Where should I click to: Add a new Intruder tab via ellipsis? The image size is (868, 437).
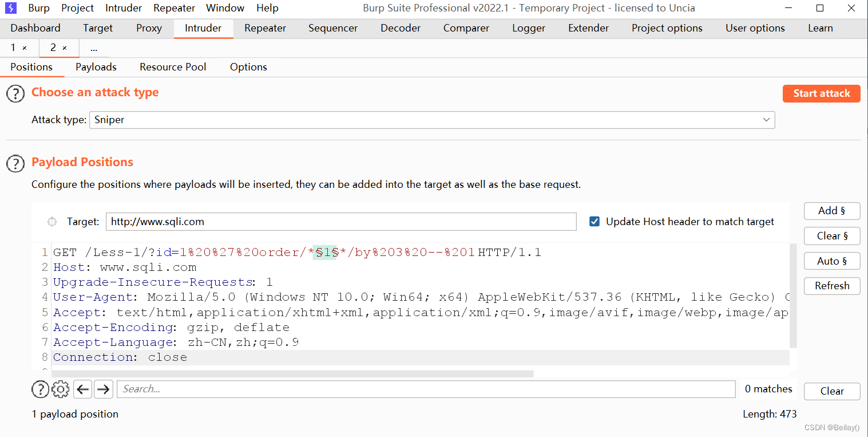[x=94, y=48]
